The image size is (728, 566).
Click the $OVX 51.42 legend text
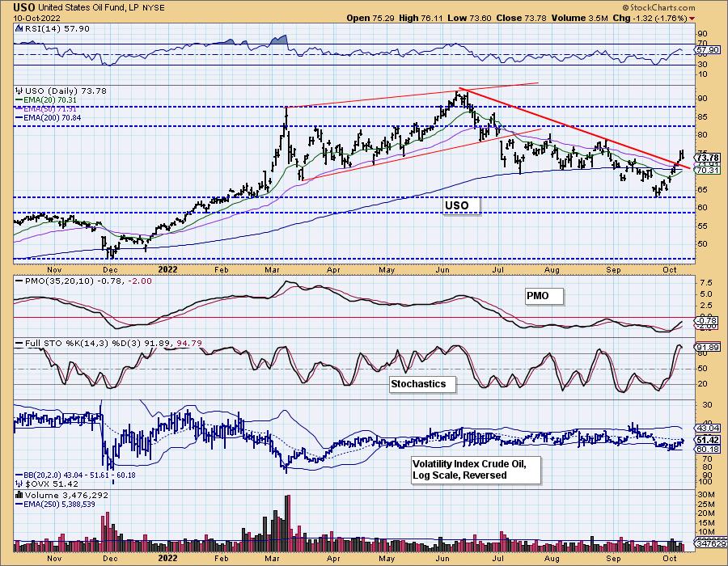(x=51, y=484)
